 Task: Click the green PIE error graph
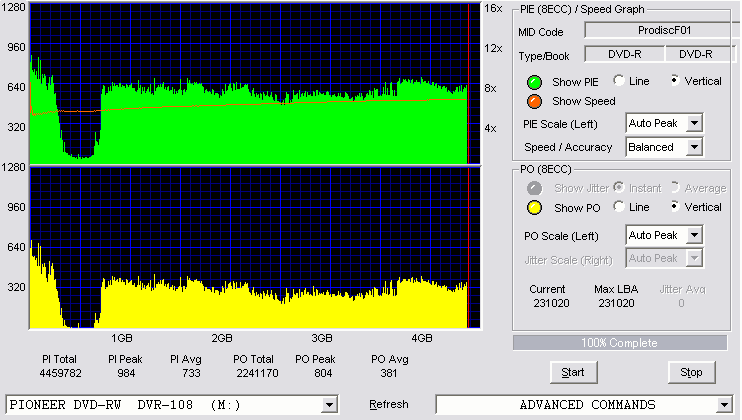tap(255, 83)
